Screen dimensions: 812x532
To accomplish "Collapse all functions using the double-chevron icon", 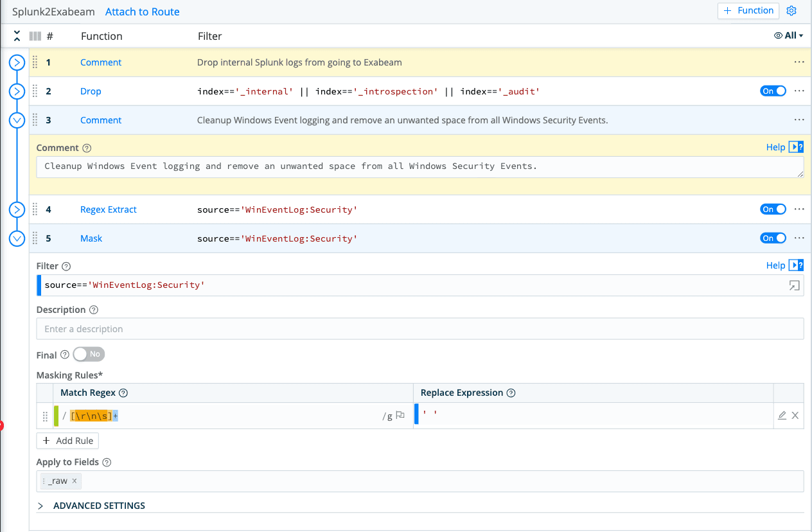I will (16, 35).
